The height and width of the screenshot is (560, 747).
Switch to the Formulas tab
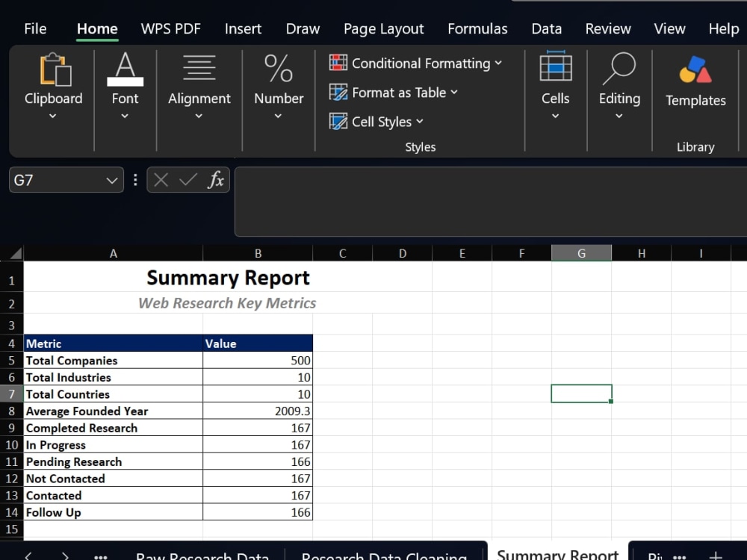click(x=477, y=28)
